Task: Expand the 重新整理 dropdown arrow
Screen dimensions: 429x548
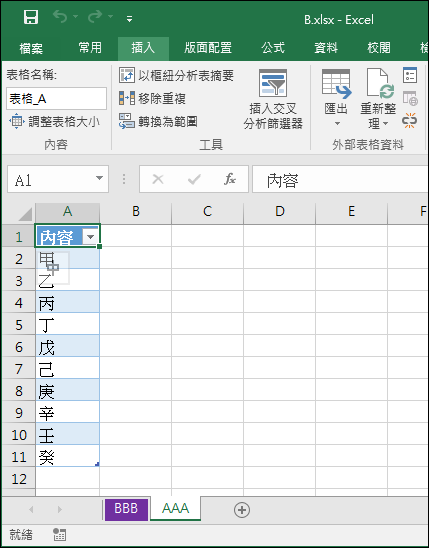Action: point(385,123)
